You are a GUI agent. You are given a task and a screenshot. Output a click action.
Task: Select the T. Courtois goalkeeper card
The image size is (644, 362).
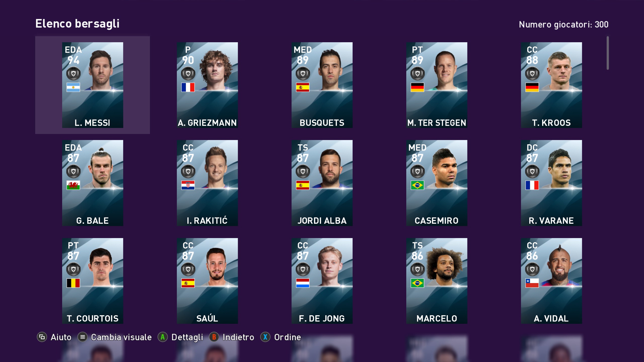[x=93, y=281]
